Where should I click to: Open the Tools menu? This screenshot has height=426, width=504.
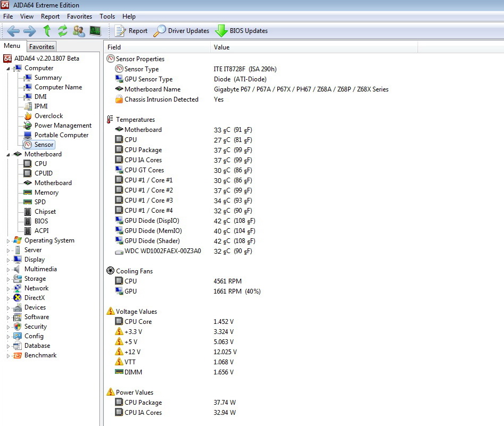click(x=107, y=16)
